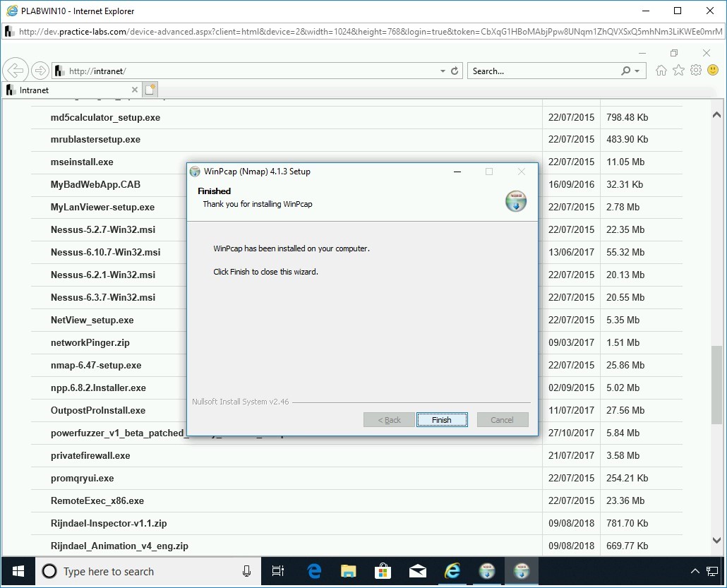Viewport: 727px width, 588px height.
Task: Refresh the intranet page
Action: pos(455,71)
